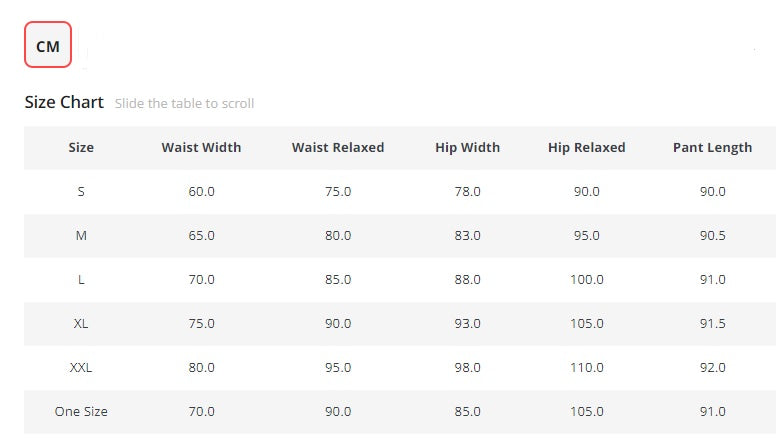The height and width of the screenshot is (440, 784).
Task: Click the 'Slide the table to scroll' hint
Action: point(184,104)
